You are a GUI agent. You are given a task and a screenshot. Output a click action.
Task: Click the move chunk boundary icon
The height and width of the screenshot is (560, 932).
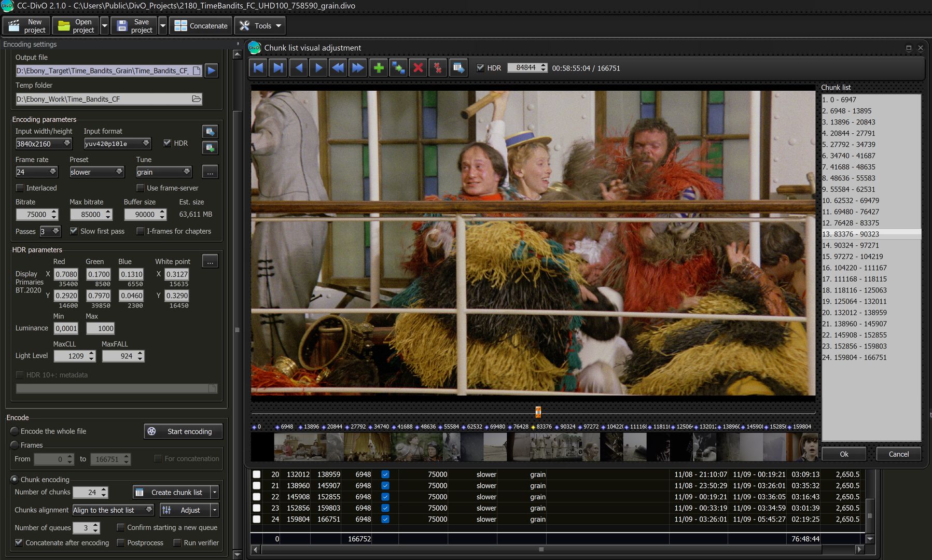coord(398,68)
